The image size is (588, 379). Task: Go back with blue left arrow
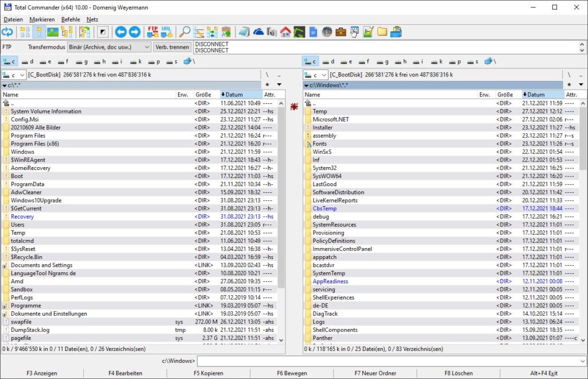[121, 32]
